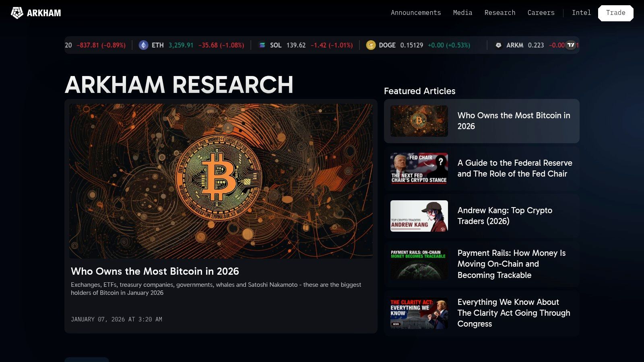Click the ETH price 3,259.91
644x362 pixels.
point(181,45)
